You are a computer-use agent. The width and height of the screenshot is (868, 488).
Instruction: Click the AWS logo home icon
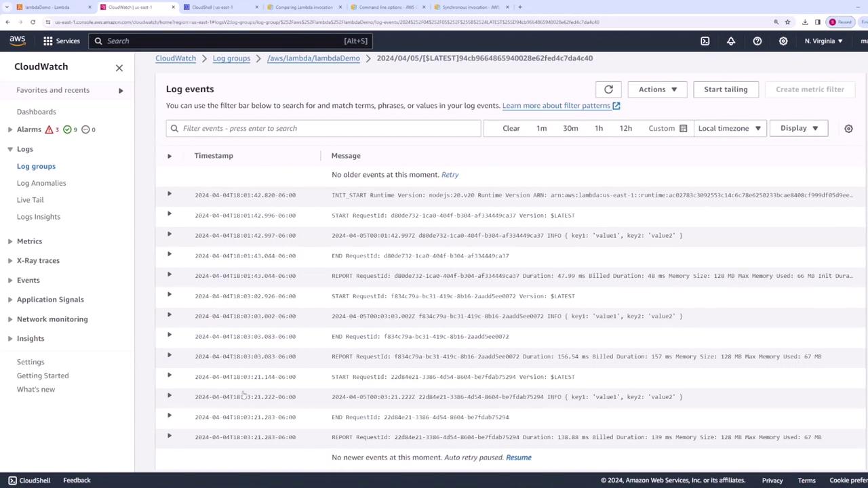tap(18, 41)
